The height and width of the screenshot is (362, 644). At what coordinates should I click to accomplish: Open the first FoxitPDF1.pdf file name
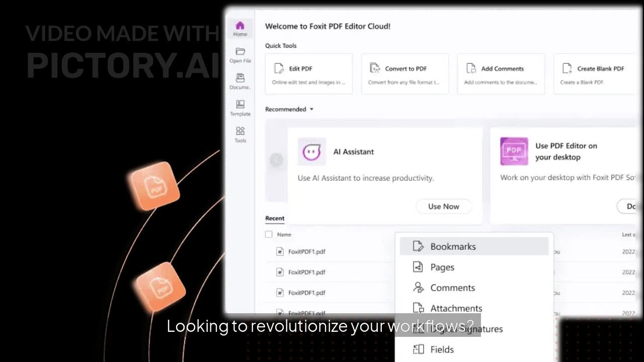(307, 251)
